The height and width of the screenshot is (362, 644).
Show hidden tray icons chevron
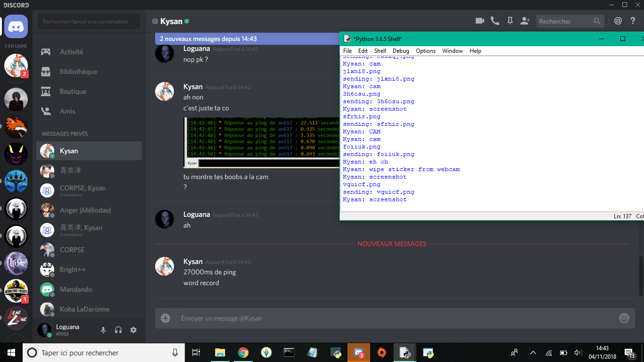click(x=533, y=353)
